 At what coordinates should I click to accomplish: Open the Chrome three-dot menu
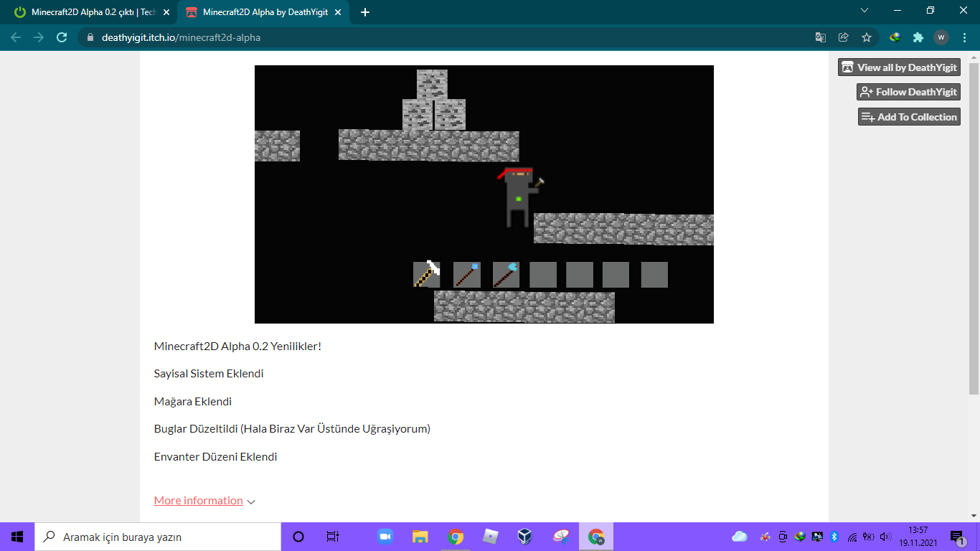point(965,37)
